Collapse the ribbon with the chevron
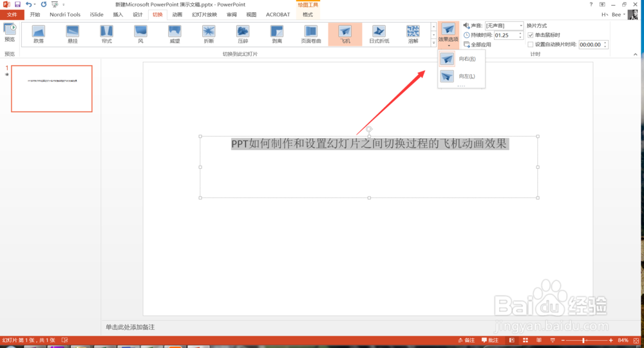This screenshot has width=644, height=348. click(636, 54)
